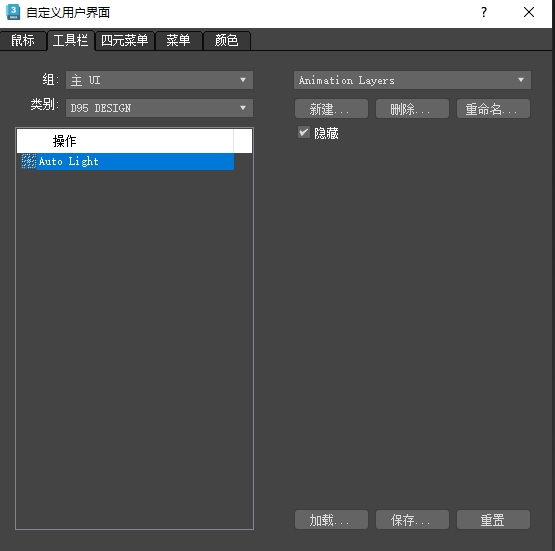555x551 pixels.
Task: Click the 重命名... (Rename) button
Action: point(493,109)
